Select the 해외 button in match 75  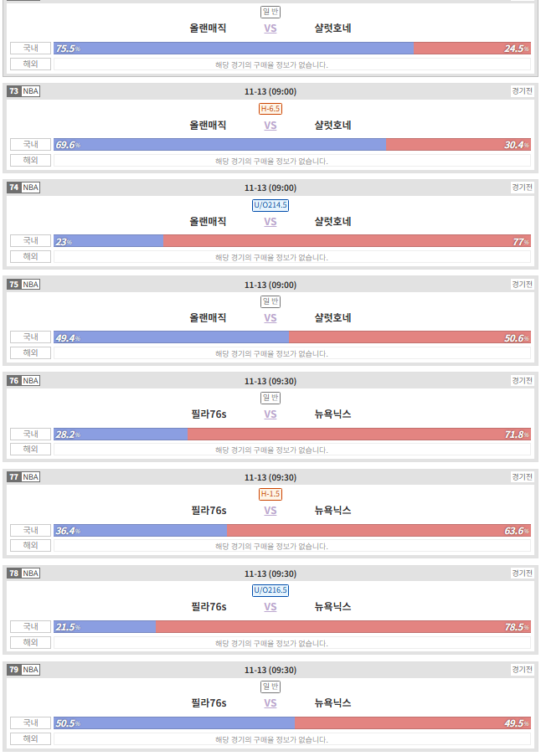30,352
